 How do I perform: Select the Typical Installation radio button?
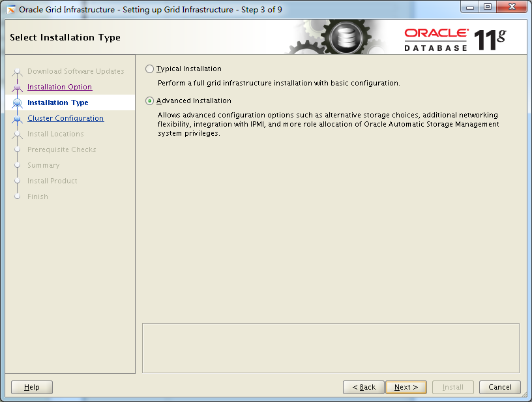(149, 69)
